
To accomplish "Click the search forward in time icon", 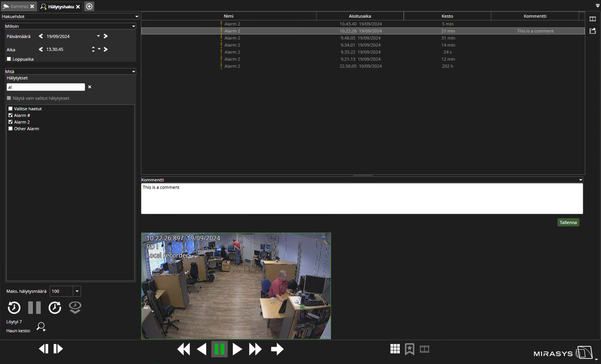I will [55, 308].
